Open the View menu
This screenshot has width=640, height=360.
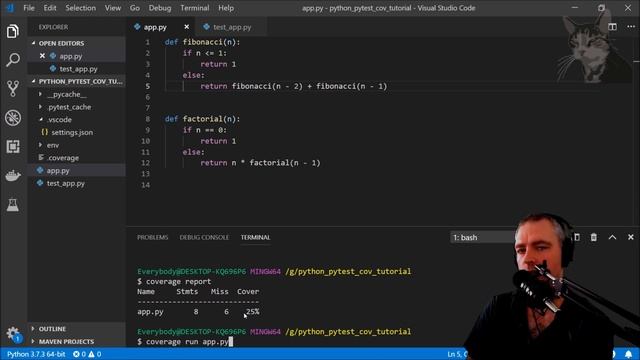coord(113,8)
